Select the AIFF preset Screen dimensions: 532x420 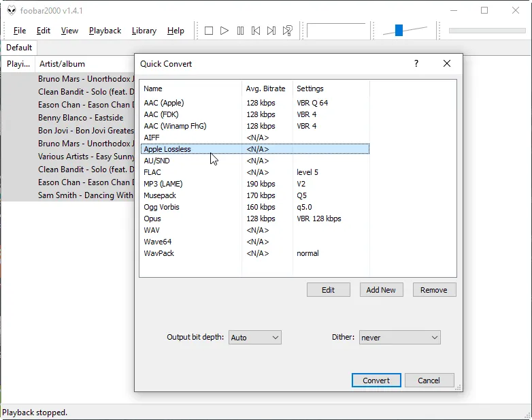[255, 138]
